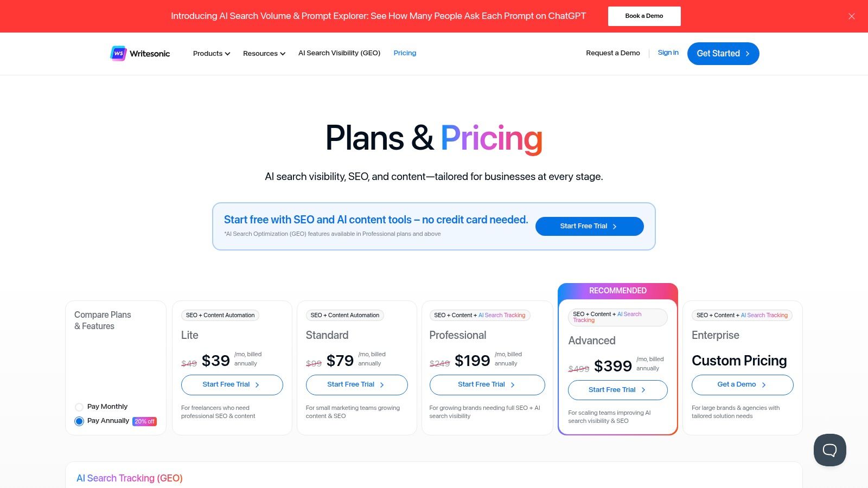
Task: Open the Pricing nav link
Action: [405, 53]
